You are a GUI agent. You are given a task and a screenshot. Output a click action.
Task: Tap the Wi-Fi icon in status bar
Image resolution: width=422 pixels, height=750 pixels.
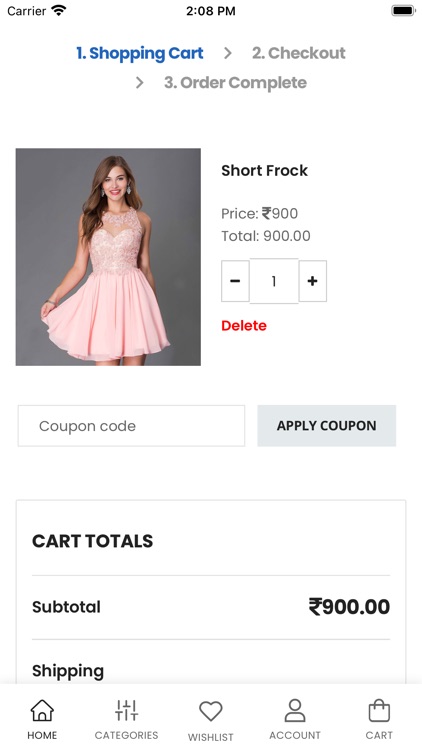tap(59, 10)
